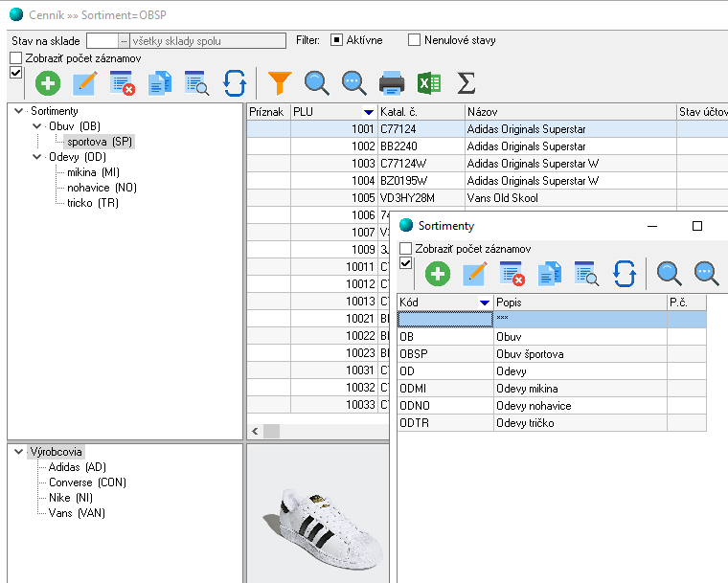Click the green add-record icon in Cenník toolbar
The height and width of the screenshot is (583, 728).
[x=48, y=83]
